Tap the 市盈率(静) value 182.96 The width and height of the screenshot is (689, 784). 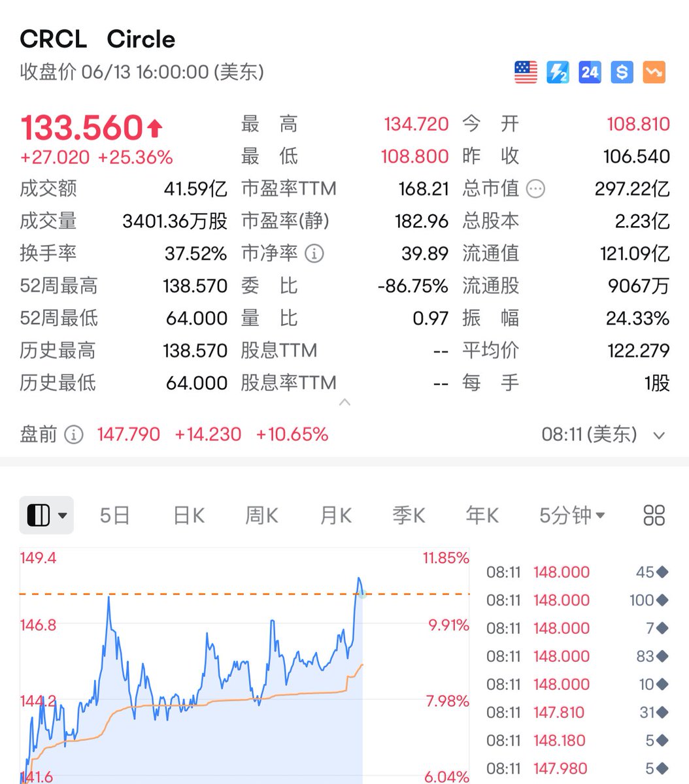pos(422,221)
